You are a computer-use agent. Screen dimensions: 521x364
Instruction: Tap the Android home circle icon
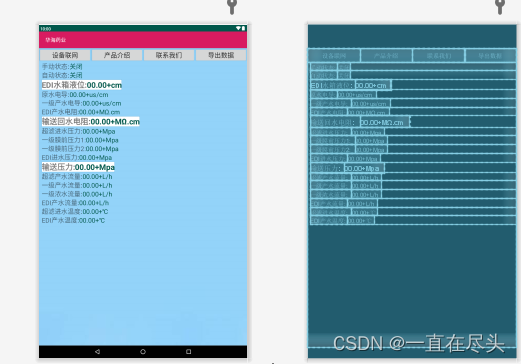tap(143, 351)
